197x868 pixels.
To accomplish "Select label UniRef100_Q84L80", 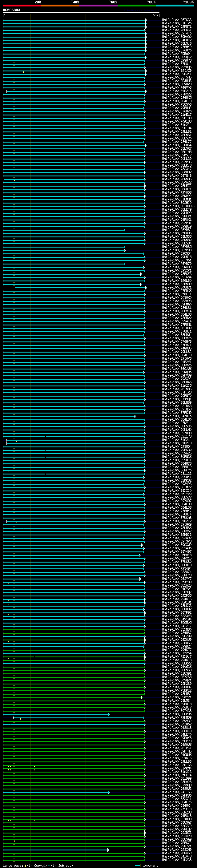I will (177, 420).
